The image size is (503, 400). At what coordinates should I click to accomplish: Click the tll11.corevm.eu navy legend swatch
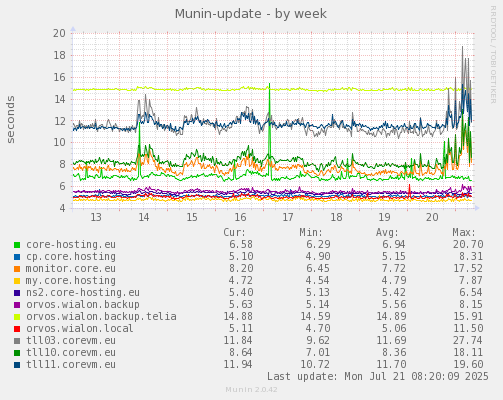17,365
